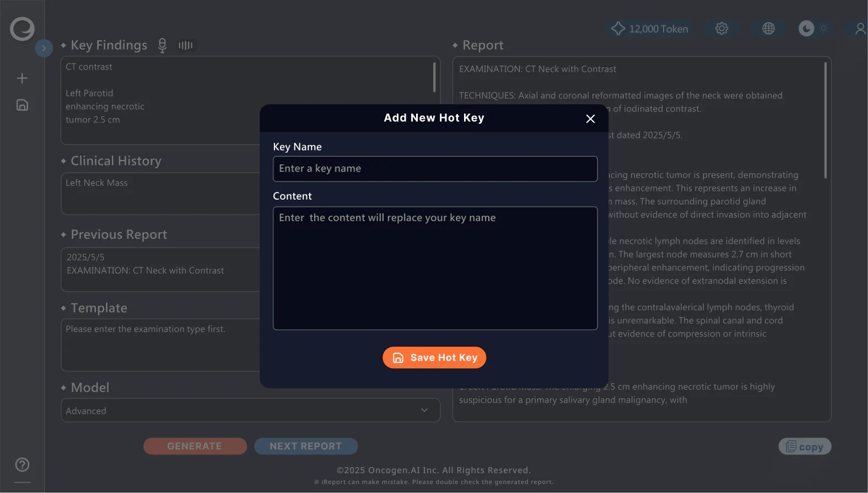This screenshot has width=868, height=493.
Task: Click the globe language icon
Action: tap(768, 29)
